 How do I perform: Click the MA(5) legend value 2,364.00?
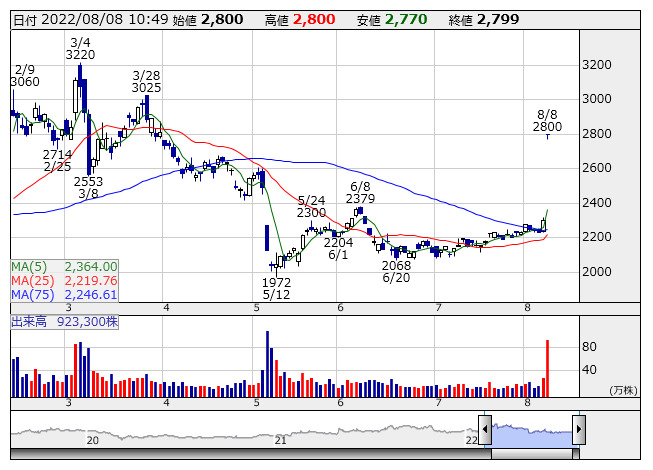click(x=91, y=266)
